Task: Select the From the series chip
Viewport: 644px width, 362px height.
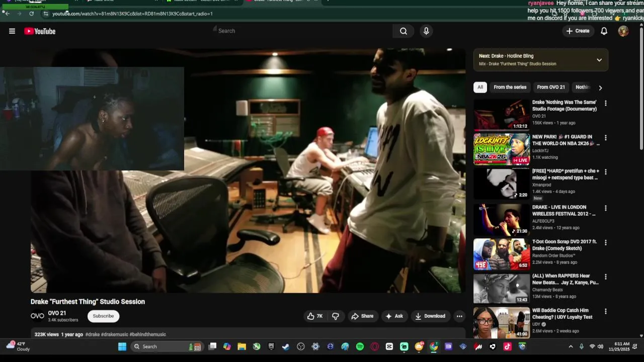Action: (x=510, y=87)
